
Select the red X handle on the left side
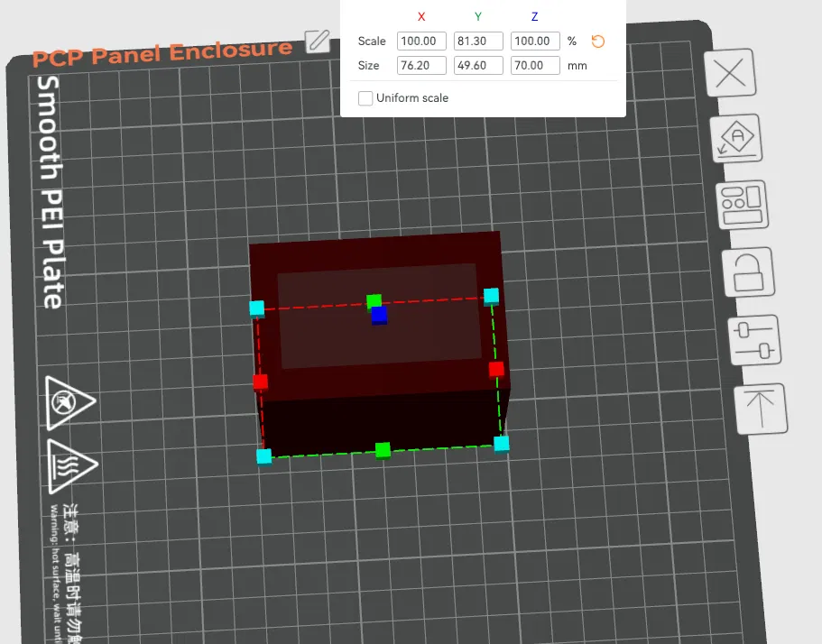pyautogui.click(x=261, y=382)
